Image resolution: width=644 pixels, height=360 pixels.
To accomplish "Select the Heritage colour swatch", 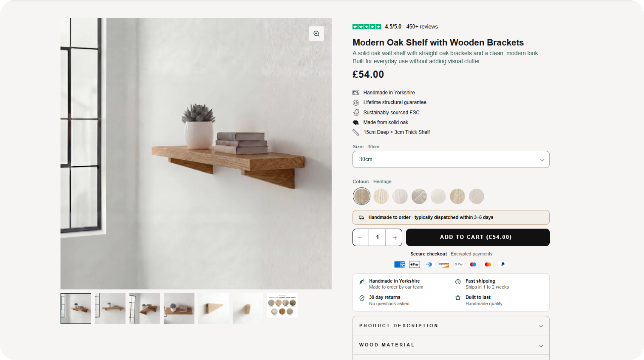I will [361, 196].
